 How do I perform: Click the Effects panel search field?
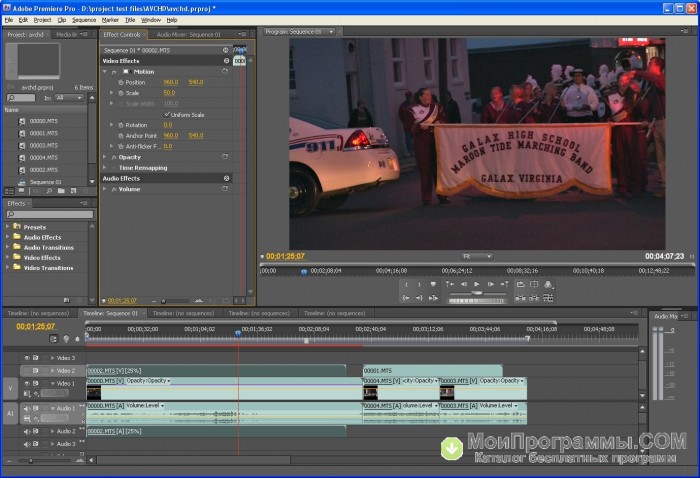50,214
